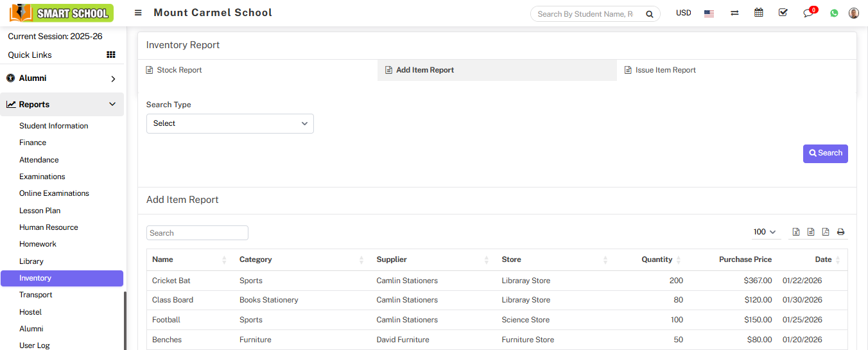This screenshot has width=868, height=350.
Task: Open the Finance reports link
Action: coord(33,143)
